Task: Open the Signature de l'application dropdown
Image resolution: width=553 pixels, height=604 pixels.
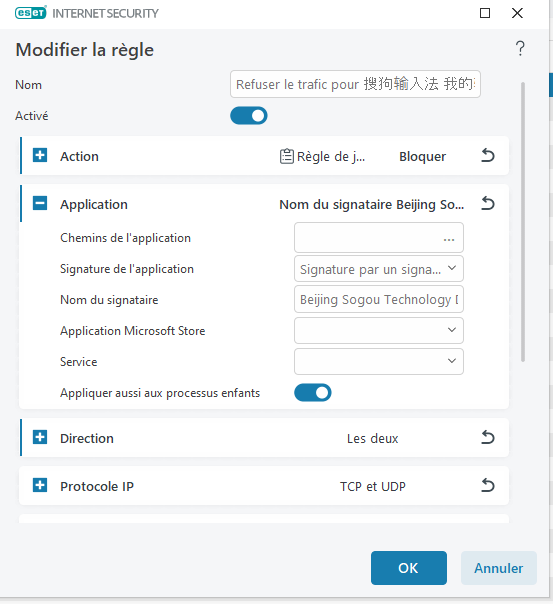Action: point(379,268)
